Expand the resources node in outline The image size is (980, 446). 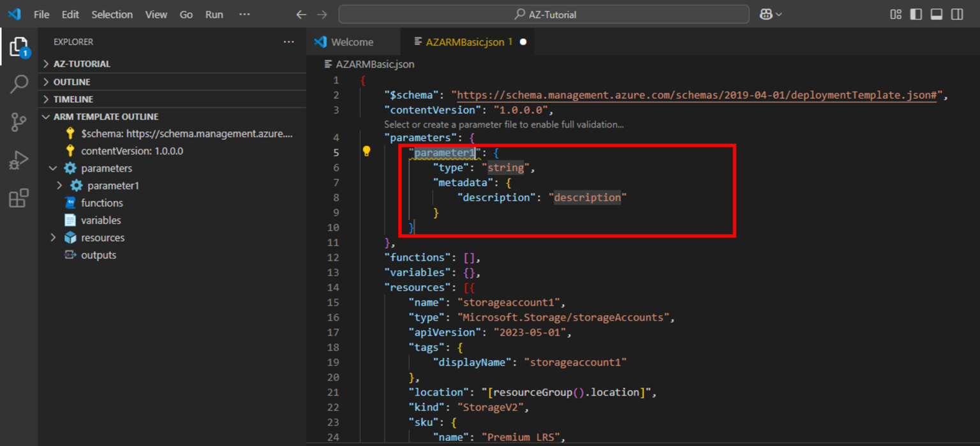(53, 237)
